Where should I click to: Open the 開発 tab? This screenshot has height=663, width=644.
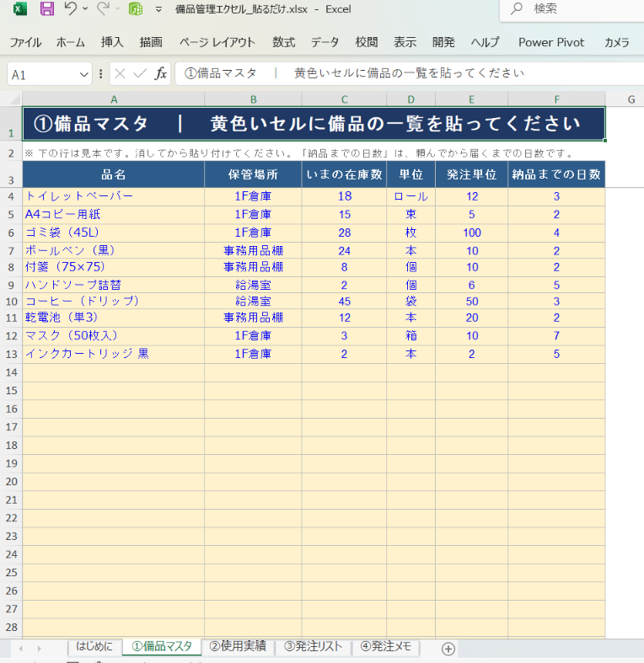pyautogui.click(x=443, y=42)
